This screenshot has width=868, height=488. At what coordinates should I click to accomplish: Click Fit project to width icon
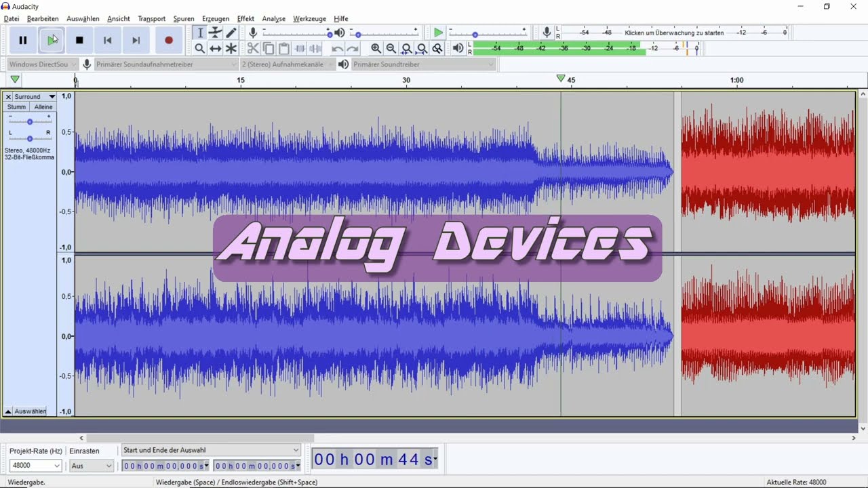422,48
